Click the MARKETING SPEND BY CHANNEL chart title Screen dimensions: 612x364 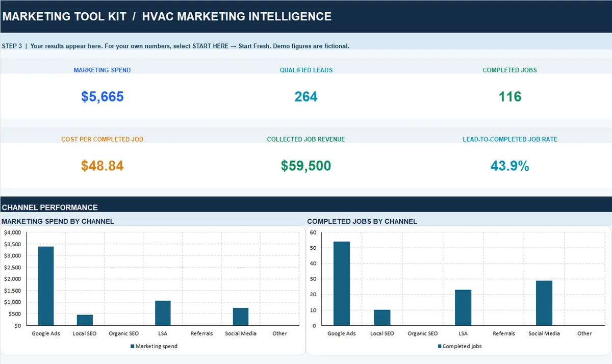(x=58, y=221)
